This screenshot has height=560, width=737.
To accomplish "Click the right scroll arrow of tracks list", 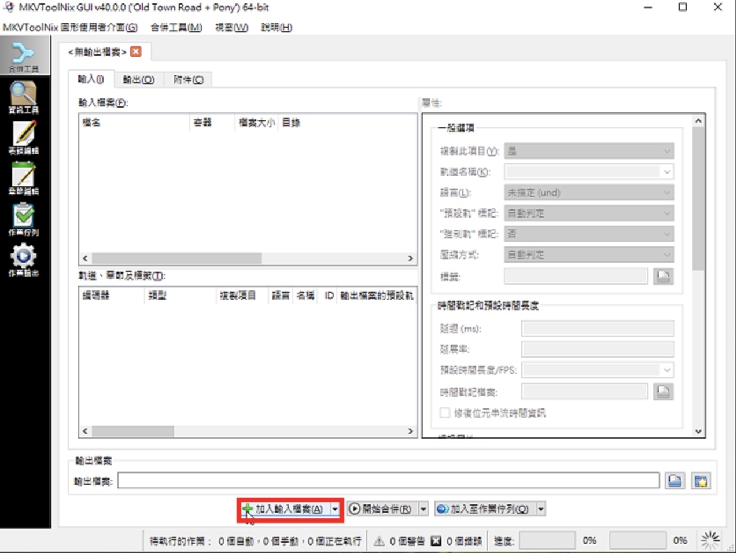I will click(411, 431).
